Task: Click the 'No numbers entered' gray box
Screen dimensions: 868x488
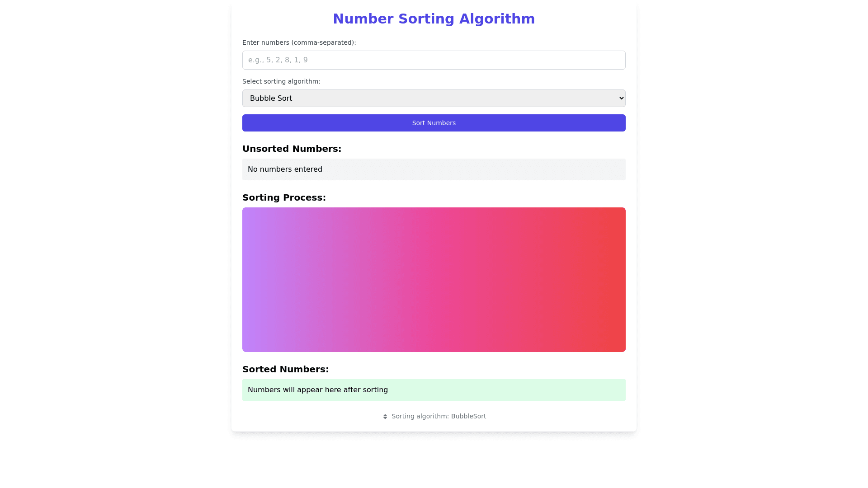Action: click(x=434, y=169)
